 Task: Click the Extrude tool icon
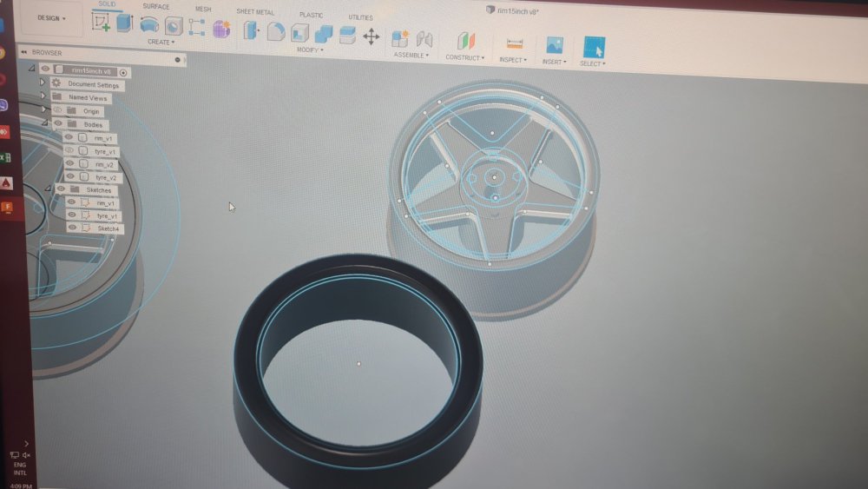click(124, 23)
